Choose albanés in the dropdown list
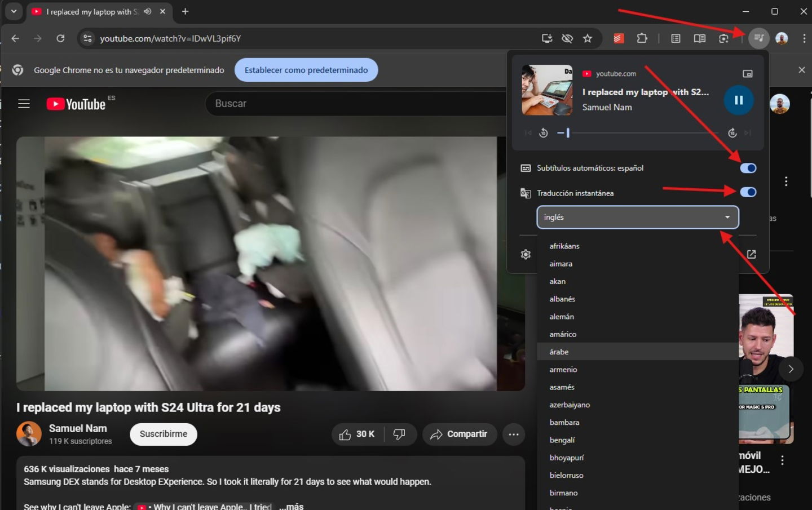 point(638,299)
